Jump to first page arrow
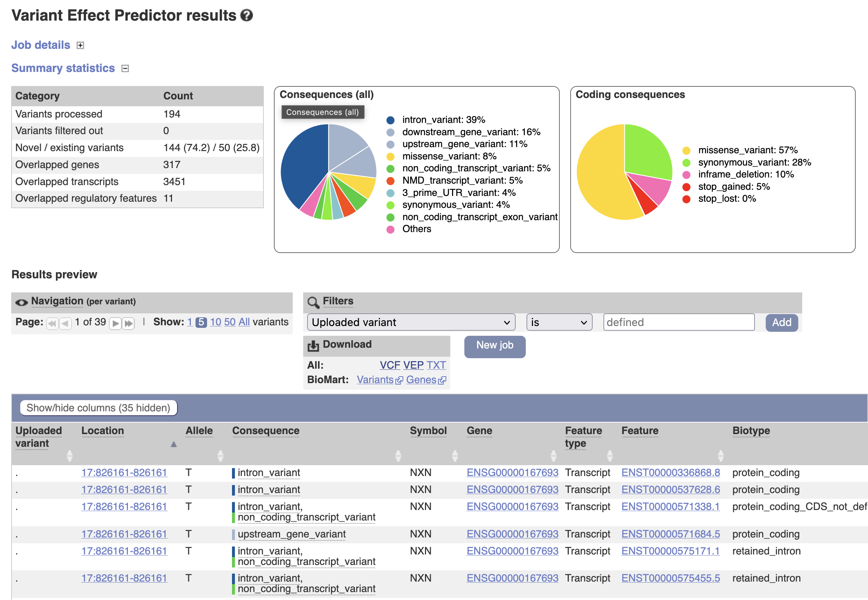 [52, 323]
